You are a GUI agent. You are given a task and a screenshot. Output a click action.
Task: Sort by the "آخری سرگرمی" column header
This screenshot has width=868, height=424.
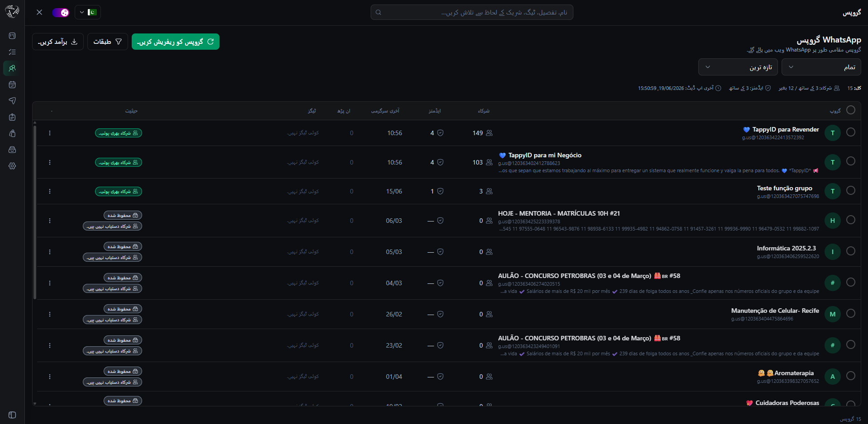385,111
